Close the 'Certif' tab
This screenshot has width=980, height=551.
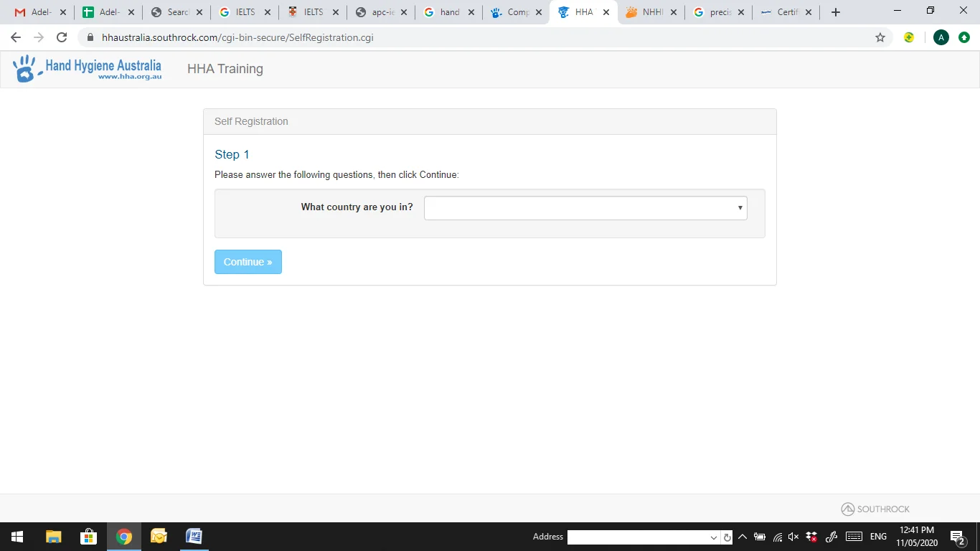click(x=809, y=12)
